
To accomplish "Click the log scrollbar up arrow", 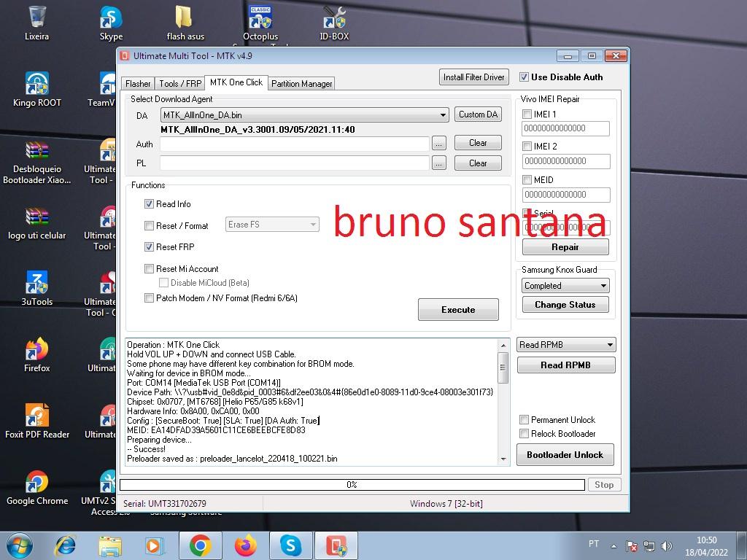I will 503,345.
